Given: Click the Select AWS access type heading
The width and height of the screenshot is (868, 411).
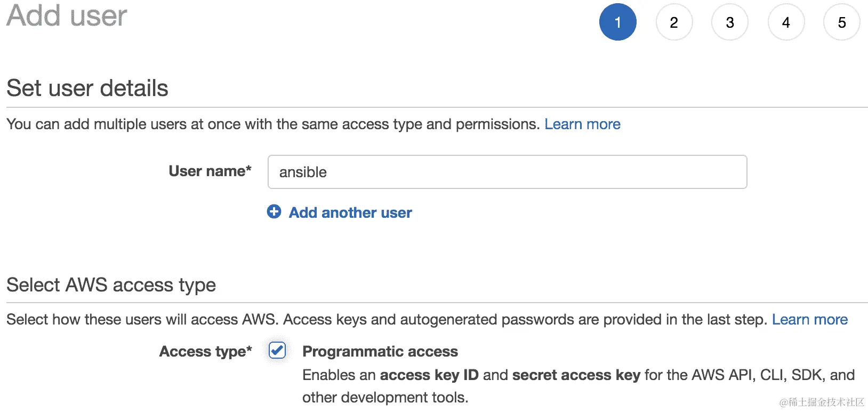Looking at the screenshot, I should (111, 285).
